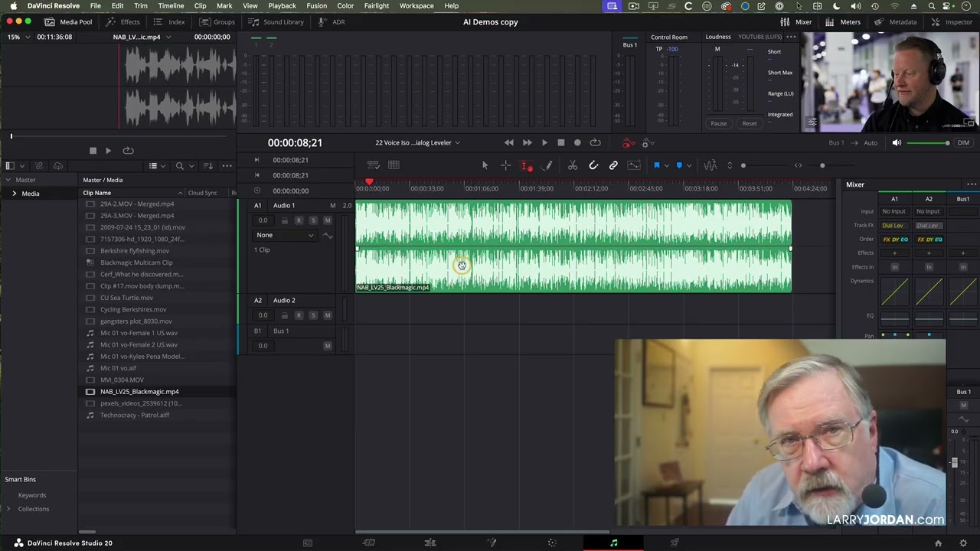Stop timeline playback
This screenshot has height=551, width=980.
click(560, 142)
